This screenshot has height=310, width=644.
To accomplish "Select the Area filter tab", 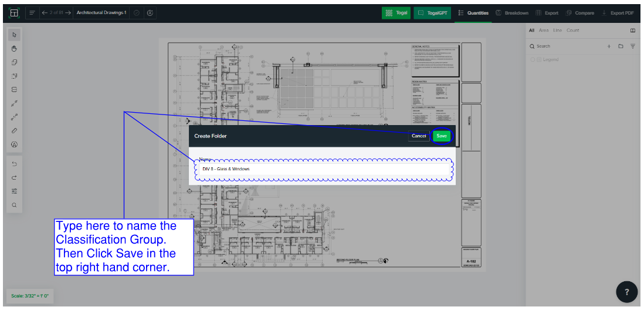I will (543, 30).
